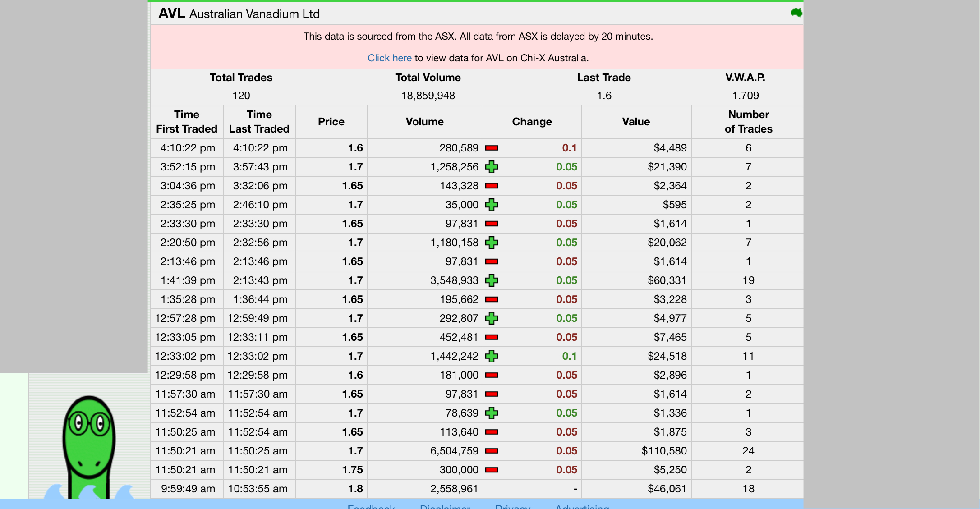The width and height of the screenshot is (980, 509).
Task: Click the Last Trade heading
Action: (604, 78)
